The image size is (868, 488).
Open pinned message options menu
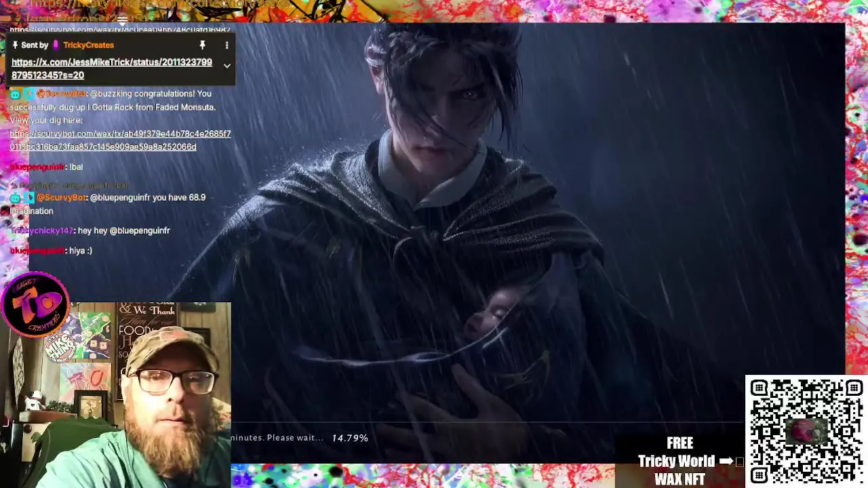coord(226,45)
